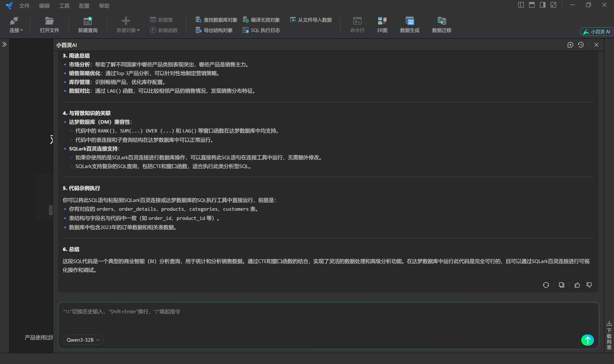Open AI conversation history
The width and height of the screenshot is (614, 364).
pyautogui.click(x=581, y=45)
